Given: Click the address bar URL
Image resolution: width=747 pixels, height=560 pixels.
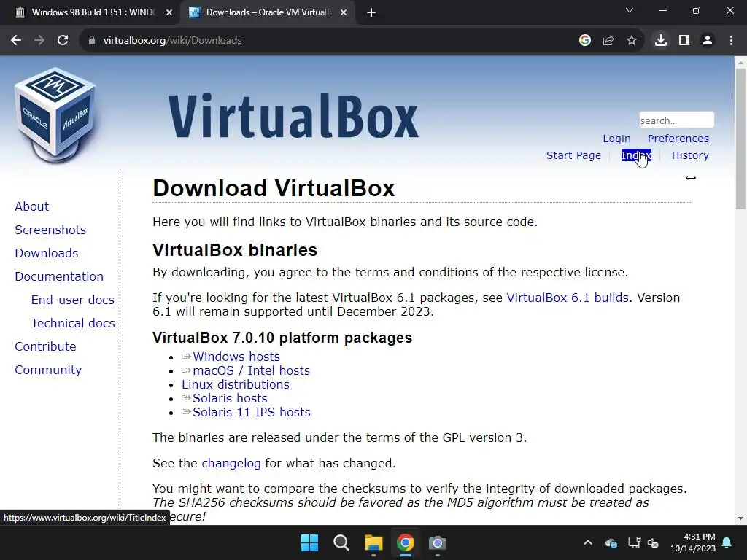Looking at the screenshot, I should coord(172,41).
